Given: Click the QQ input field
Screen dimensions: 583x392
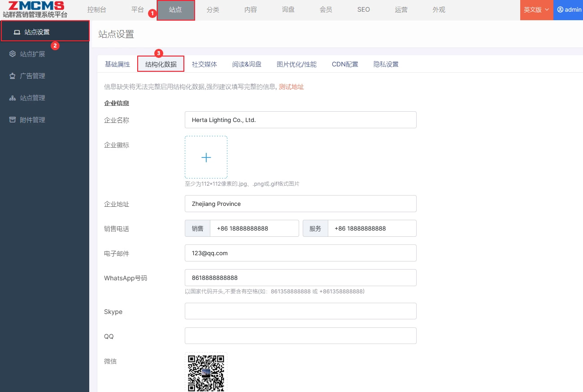Looking at the screenshot, I should [300, 336].
